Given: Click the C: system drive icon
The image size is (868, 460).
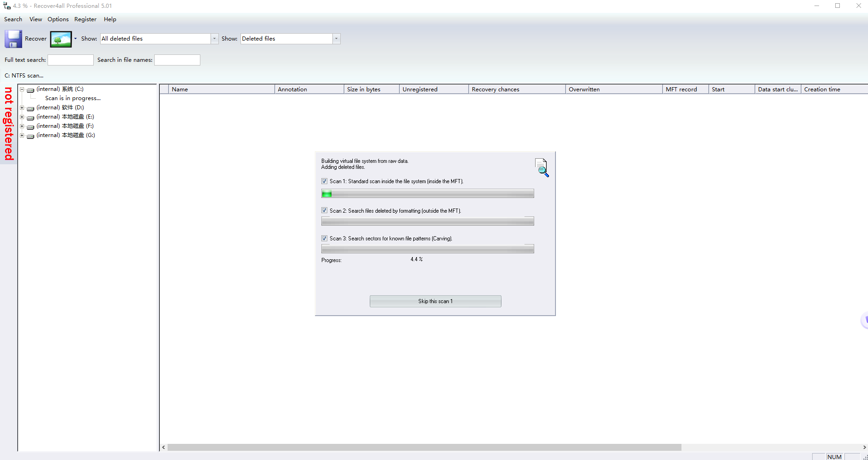Looking at the screenshot, I should tap(30, 90).
